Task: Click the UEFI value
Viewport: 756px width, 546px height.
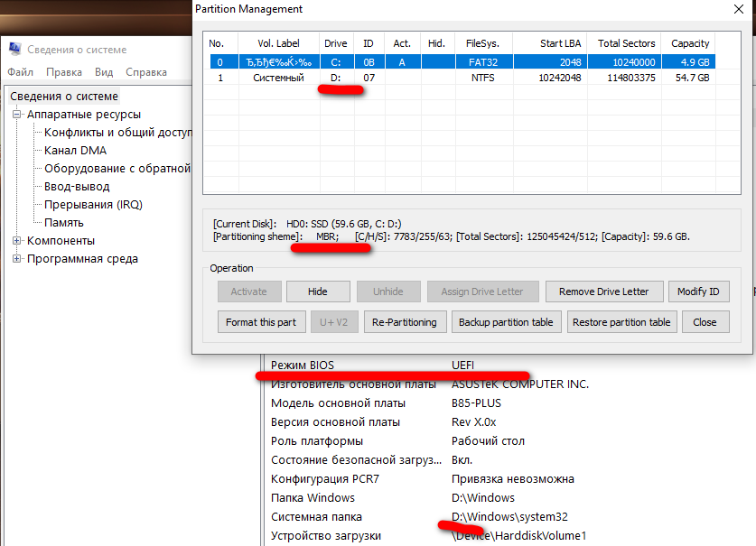Action: coord(462,366)
